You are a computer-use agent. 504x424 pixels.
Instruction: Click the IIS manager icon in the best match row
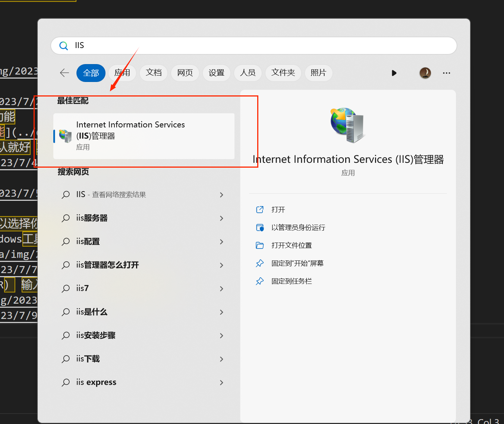point(65,136)
